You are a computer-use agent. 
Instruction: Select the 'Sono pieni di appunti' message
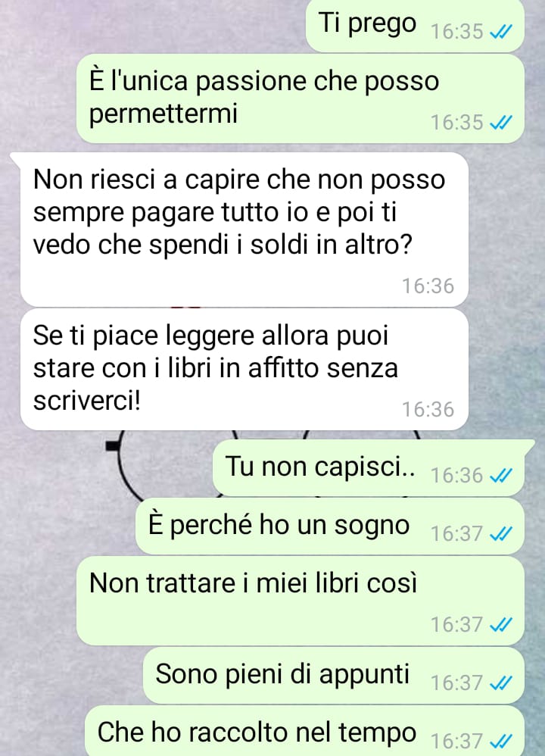(334, 675)
